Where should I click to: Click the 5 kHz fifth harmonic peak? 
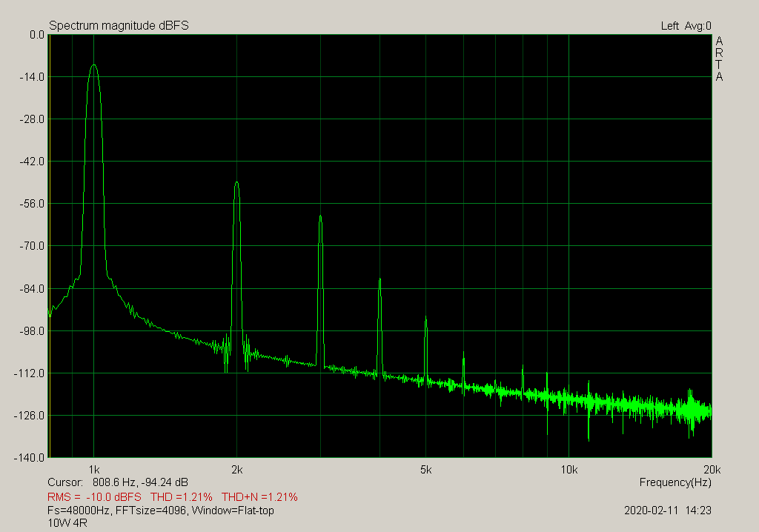[x=425, y=318]
